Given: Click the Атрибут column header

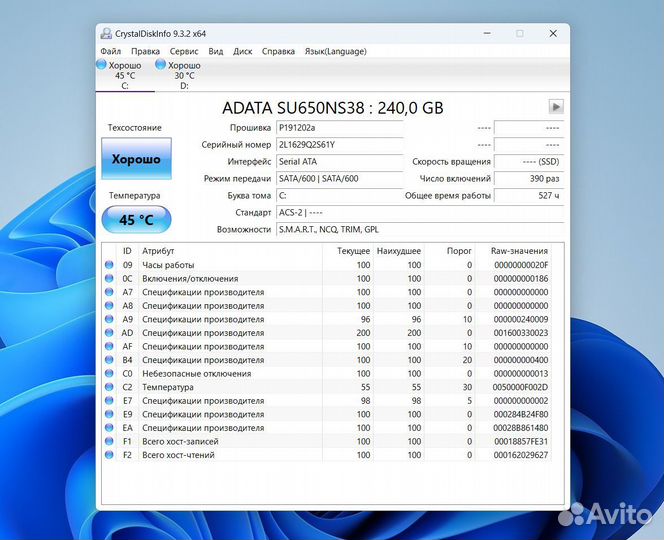Looking at the screenshot, I should coord(230,251).
